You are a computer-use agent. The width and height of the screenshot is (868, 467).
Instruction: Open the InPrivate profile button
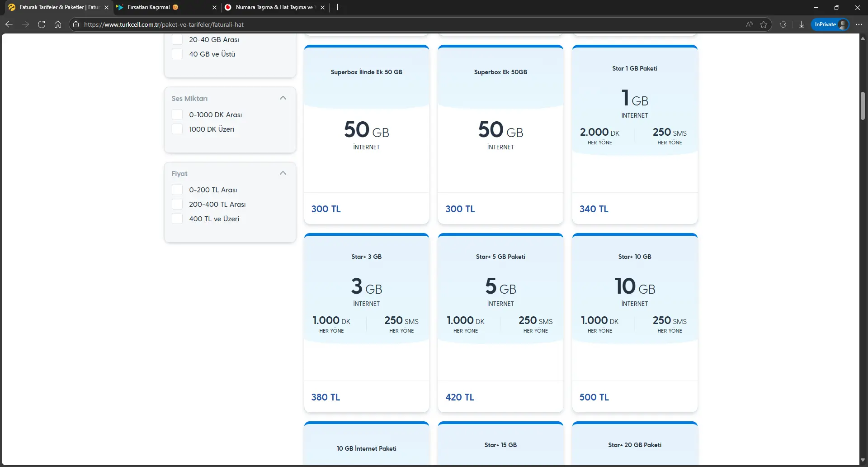coord(830,24)
